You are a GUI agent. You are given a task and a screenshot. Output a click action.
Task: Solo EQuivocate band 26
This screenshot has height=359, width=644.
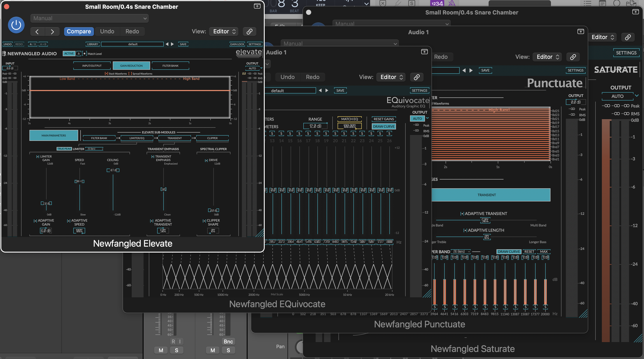[x=389, y=133]
